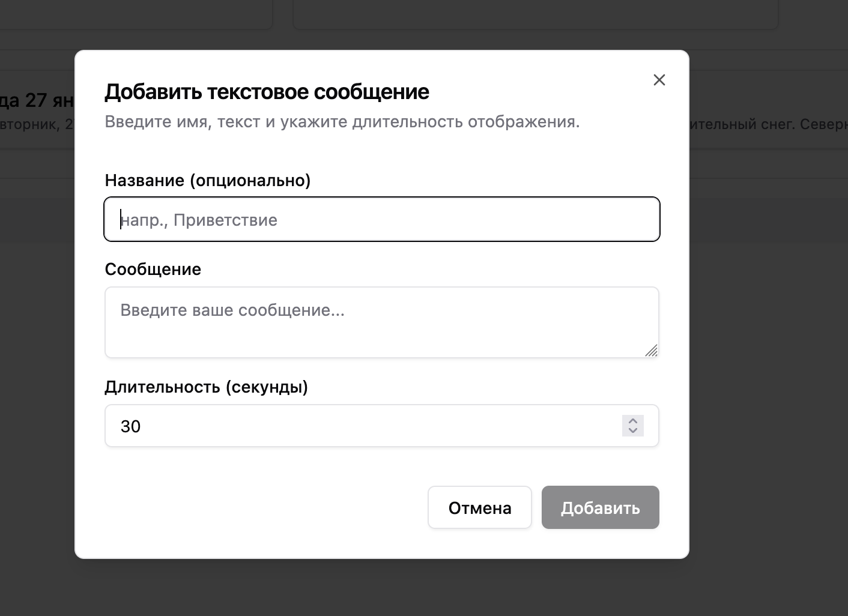Click the message textarea resize handle

click(x=651, y=351)
